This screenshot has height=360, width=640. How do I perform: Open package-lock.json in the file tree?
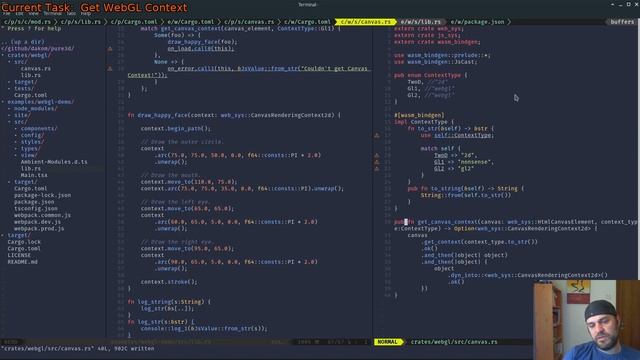tap(42, 195)
